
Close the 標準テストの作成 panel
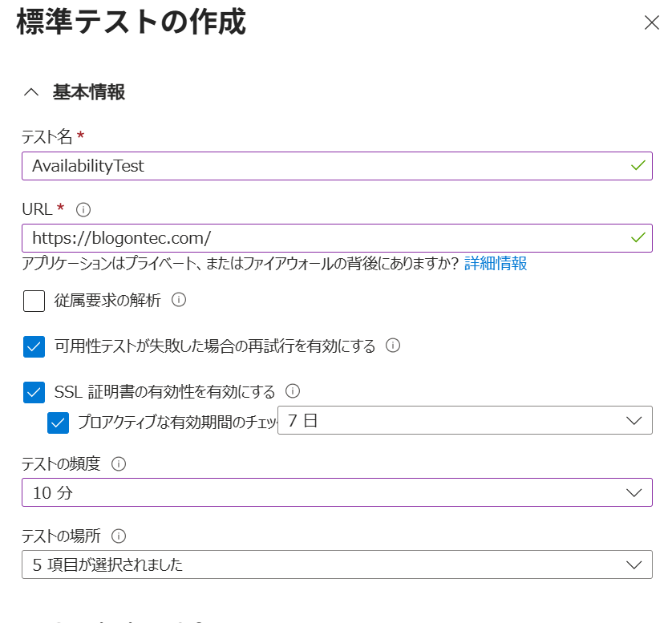click(x=651, y=22)
